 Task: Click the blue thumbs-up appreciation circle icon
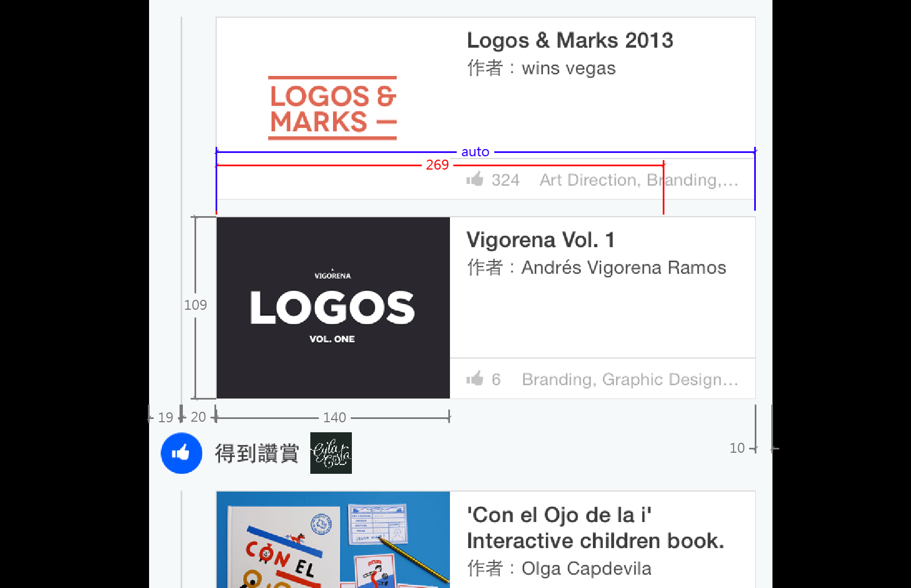[x=181, y=453]
